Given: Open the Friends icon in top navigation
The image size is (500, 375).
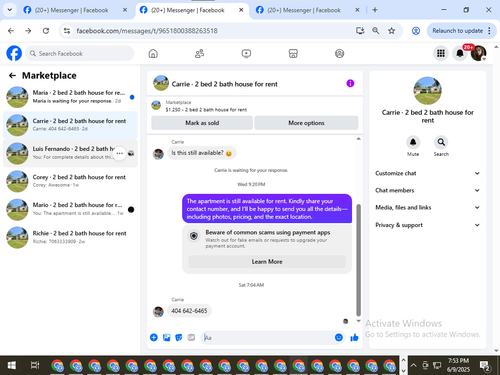Looking at the screenshot, I should (199, 53).
